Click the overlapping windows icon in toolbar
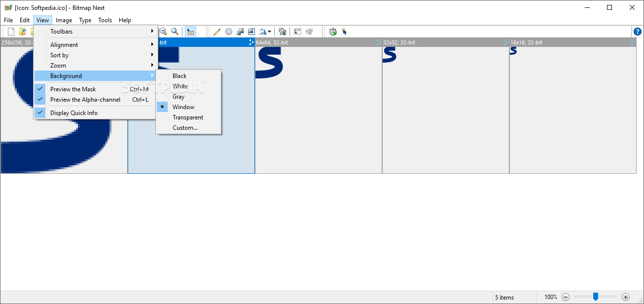This screenshot has height=304, width=644. (309, 32)
